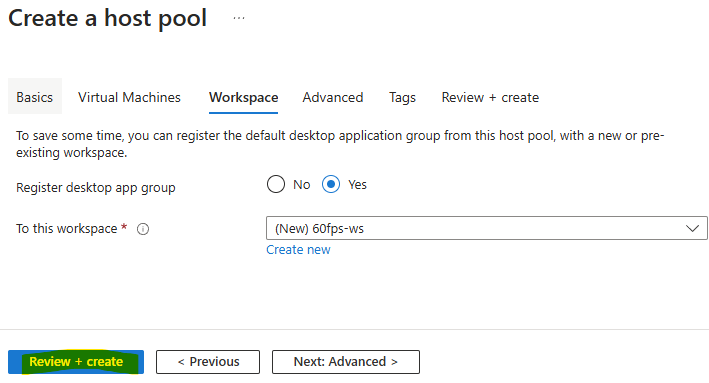
Task: Click the To this workspace field label
Action: tap(67, 229)
